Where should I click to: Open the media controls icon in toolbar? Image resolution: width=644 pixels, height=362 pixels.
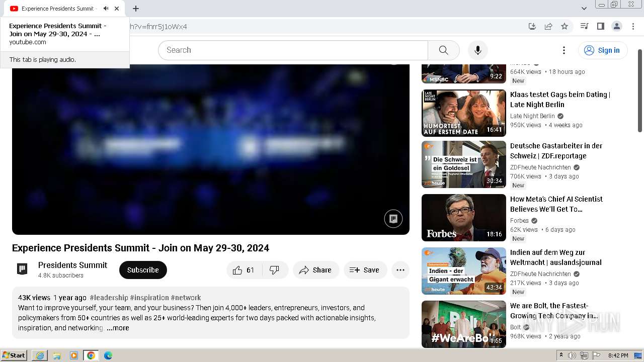(584, 26)
